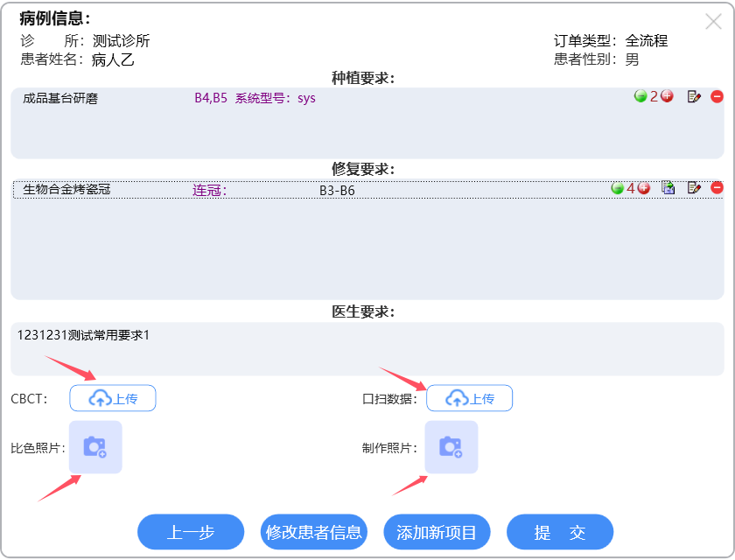Add a 制作照片 production photo
The height and width of the screenshot is (560, 735).
point(451,447)
